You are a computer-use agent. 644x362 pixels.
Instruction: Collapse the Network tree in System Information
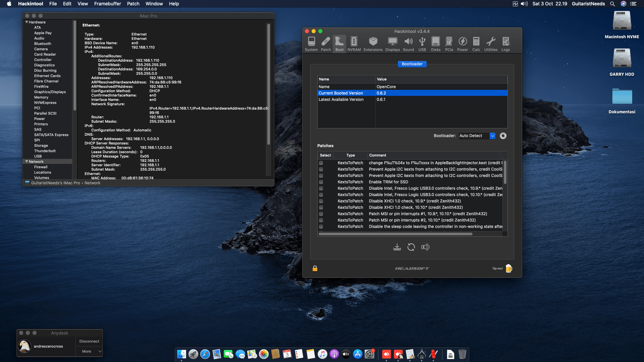click(x=27, y=162)
